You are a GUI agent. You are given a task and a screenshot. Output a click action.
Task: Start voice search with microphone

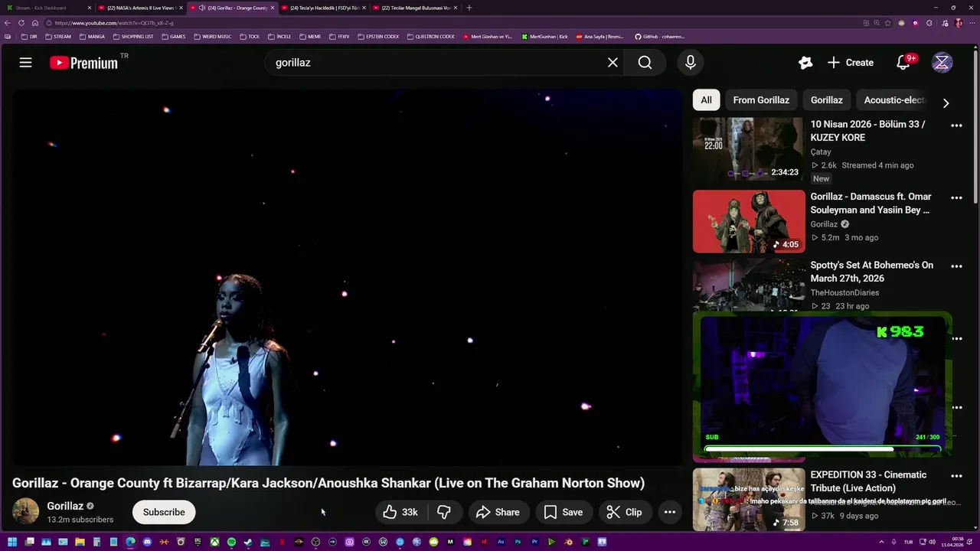tap(691, 63)
